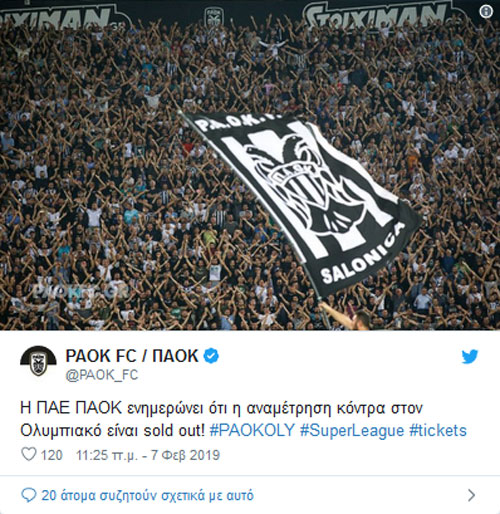Open the #PAOKOLY hashtag
500x514 pixels.
coord(252,430)
